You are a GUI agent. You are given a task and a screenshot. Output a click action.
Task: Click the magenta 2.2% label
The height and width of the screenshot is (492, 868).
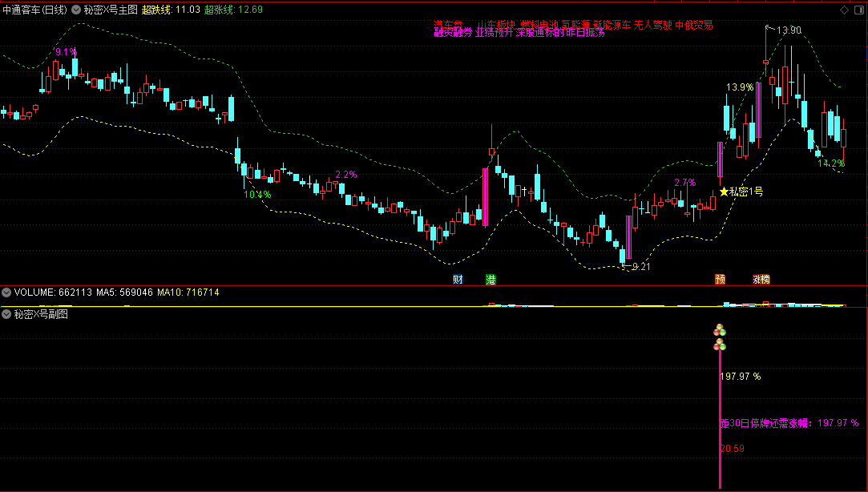click(x=346, y=175)
